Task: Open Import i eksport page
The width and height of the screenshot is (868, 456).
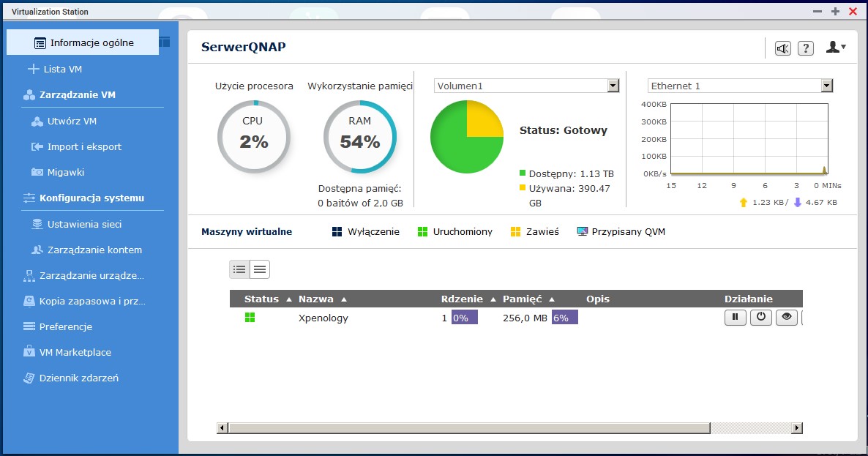Action: [x=84, y=146]
